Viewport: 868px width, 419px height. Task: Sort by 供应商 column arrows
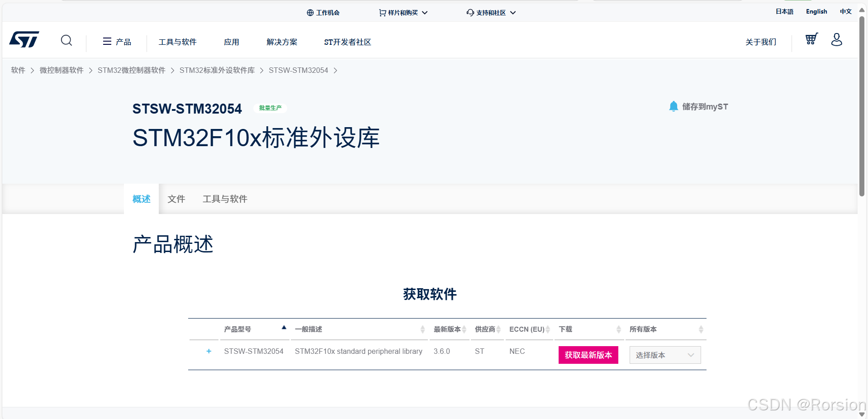pyautogui.click(x=498, y=329)
